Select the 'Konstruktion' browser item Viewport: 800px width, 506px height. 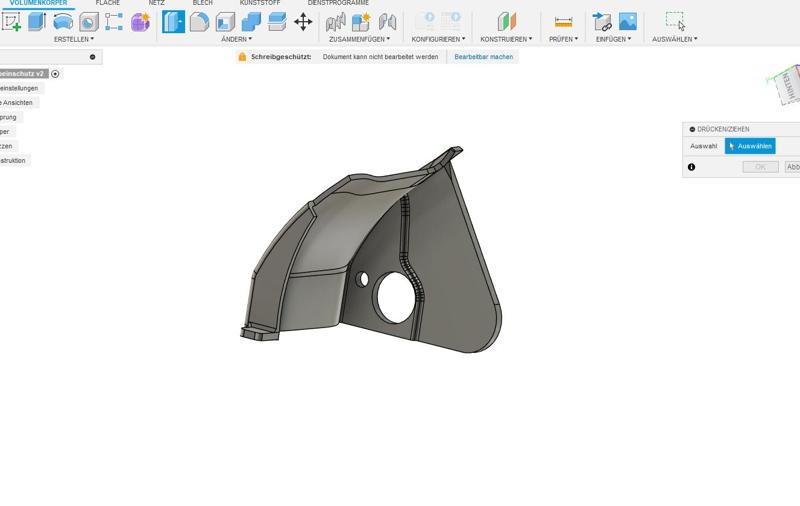point(14,161)
